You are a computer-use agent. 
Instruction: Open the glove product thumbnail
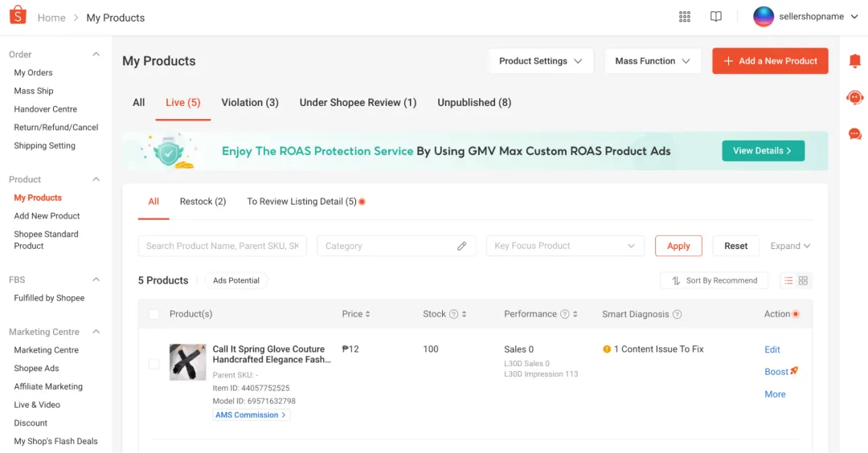187,362
